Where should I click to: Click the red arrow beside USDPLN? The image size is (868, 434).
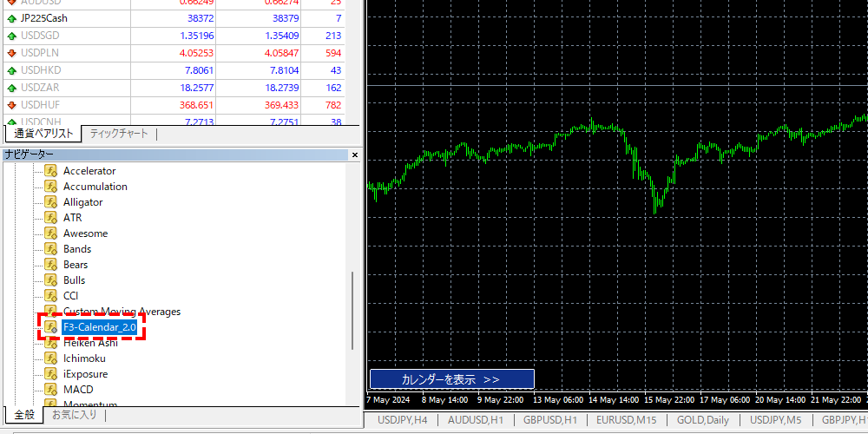click(x=11, y=53)
